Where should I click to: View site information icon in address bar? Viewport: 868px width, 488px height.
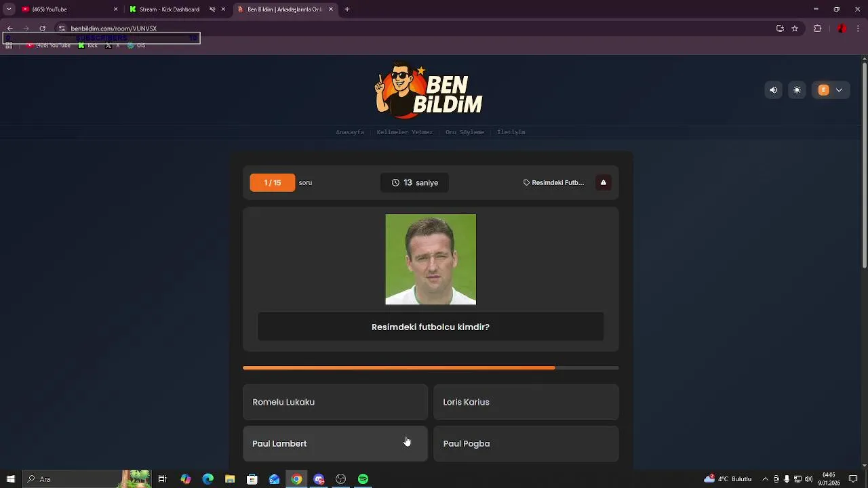coord(62,28)
